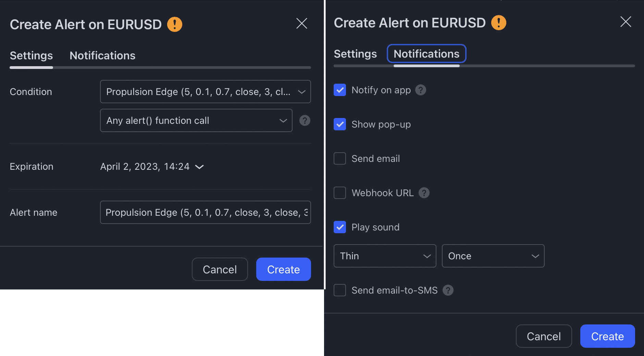Click the Alert name label
The height and width of the screenshot is (356, 644).
click(x=34, y=213)
